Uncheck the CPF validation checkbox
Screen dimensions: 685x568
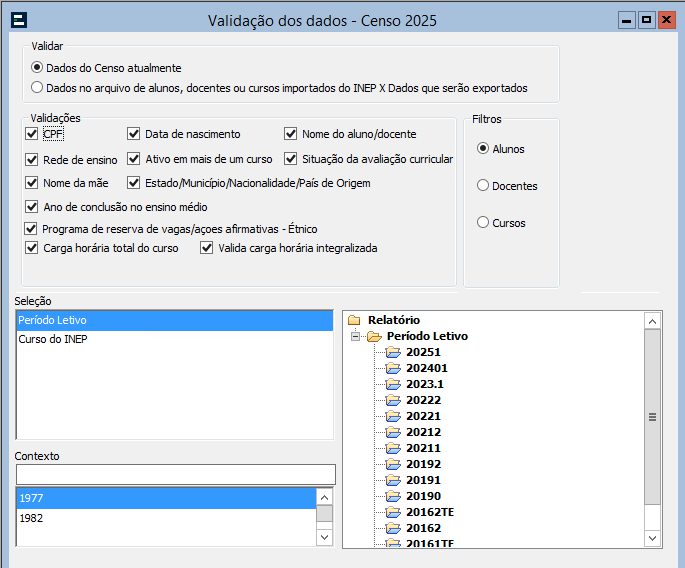(x=31, y=134)
